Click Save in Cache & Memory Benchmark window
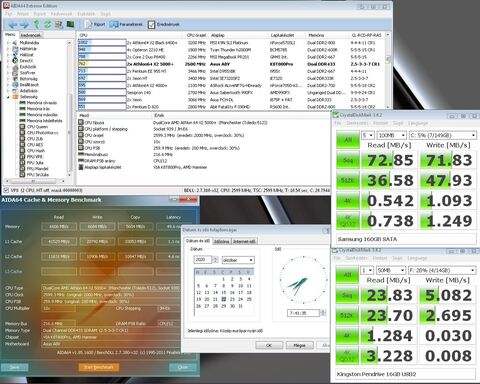This screenshot has width=480, height=384. point(14,367)
